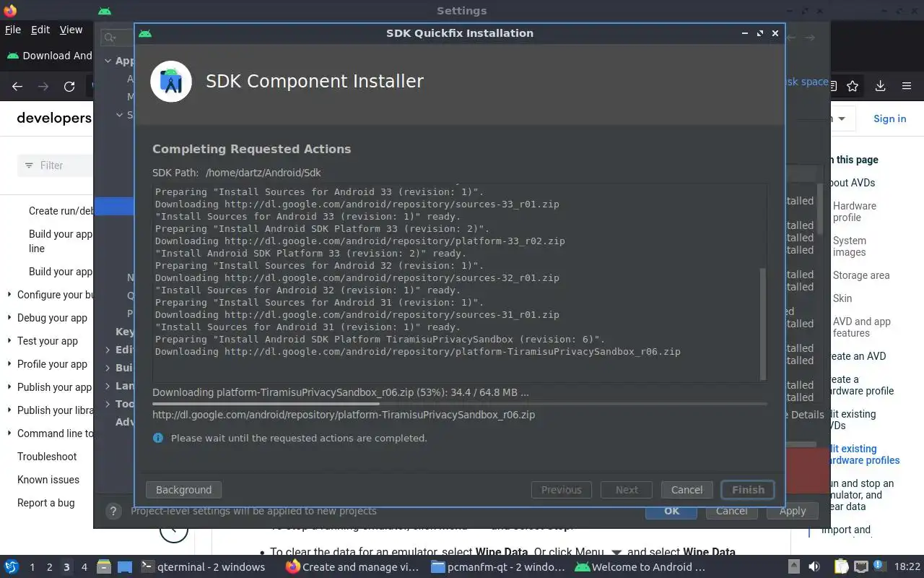Open qterminal windows from taskbar

pos(202,567)
